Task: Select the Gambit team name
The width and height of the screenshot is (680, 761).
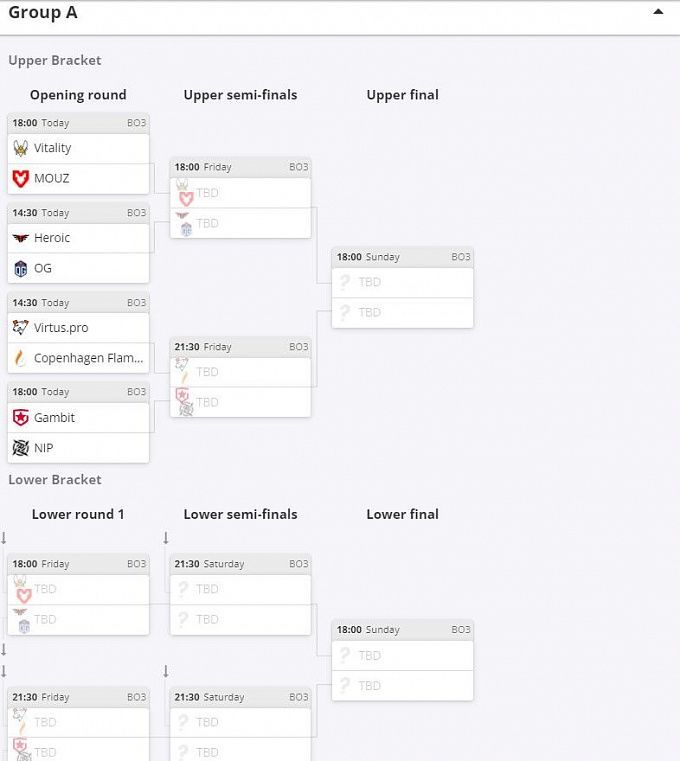Action: [54, 418]
